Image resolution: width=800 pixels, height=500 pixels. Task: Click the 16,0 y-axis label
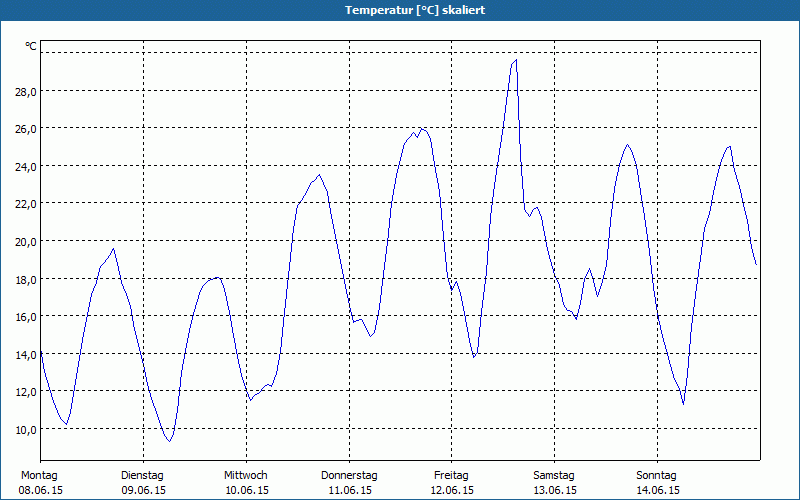click(x=25, y=316)
